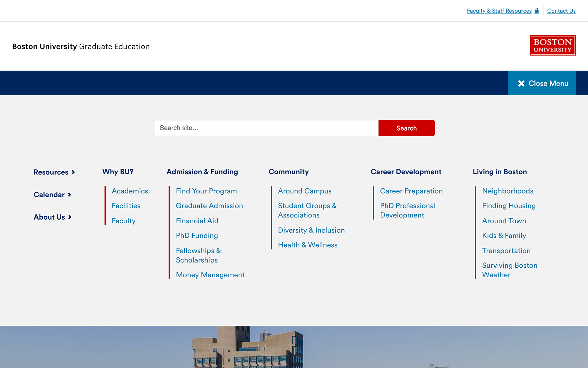
Task: Click Surviving Boston Weather link
Action: point(509,270)
